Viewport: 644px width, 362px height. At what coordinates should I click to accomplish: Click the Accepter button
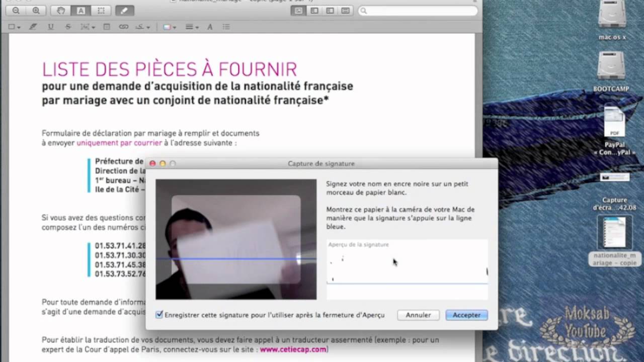pyautogui.click(x=466, y=315)
